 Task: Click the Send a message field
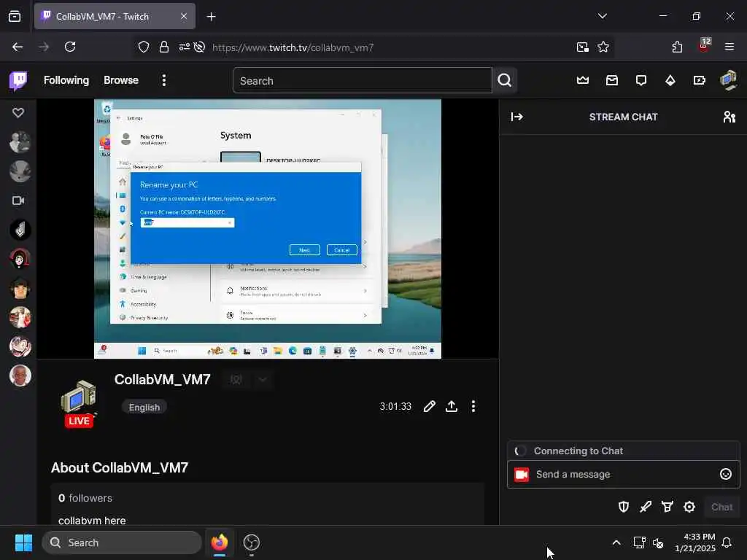click(624, 474)
